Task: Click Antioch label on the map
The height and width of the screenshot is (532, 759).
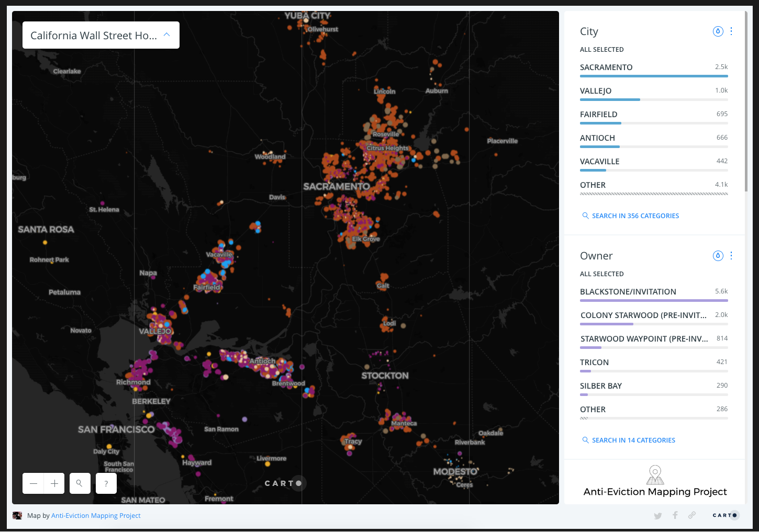Action: 262,361
